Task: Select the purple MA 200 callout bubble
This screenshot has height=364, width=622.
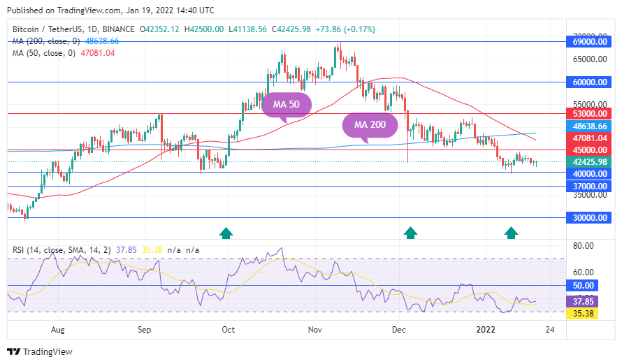Action: tap(370, 124)
